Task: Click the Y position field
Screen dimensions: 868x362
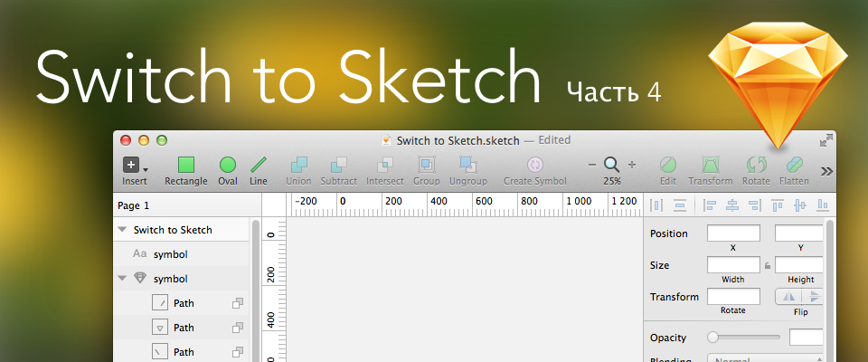Action: coord(799,233)
